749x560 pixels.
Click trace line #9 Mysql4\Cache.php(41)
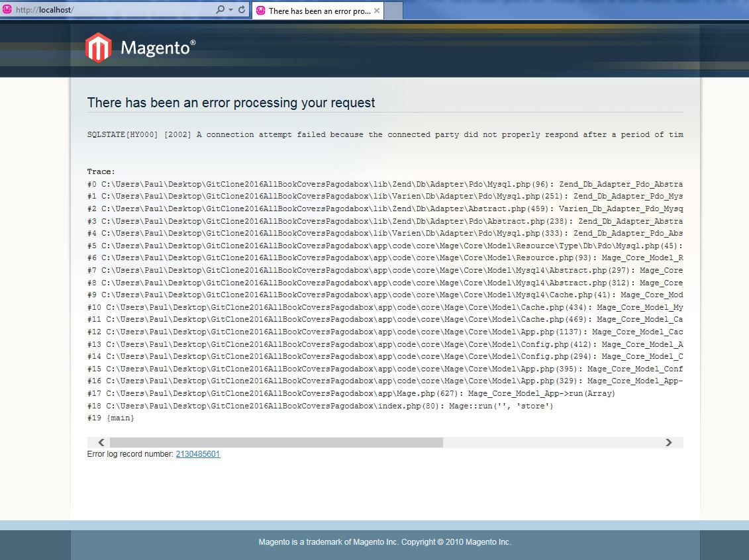pyautogui.click(x=385, y=295)
